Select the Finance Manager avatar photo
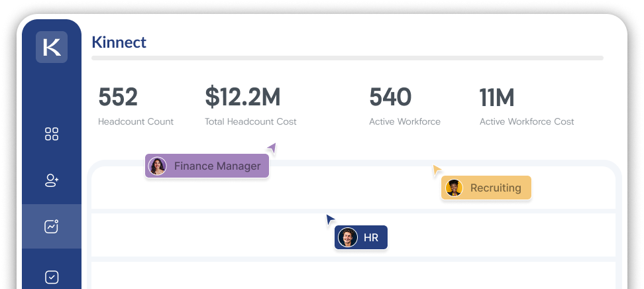 tap(157, 166)
